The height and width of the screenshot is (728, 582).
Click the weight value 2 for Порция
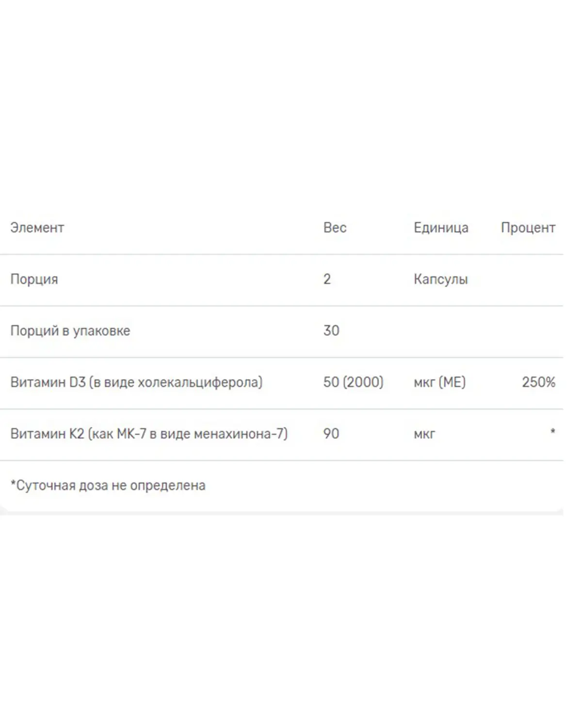pyautogui.click(x=327, y=279)
